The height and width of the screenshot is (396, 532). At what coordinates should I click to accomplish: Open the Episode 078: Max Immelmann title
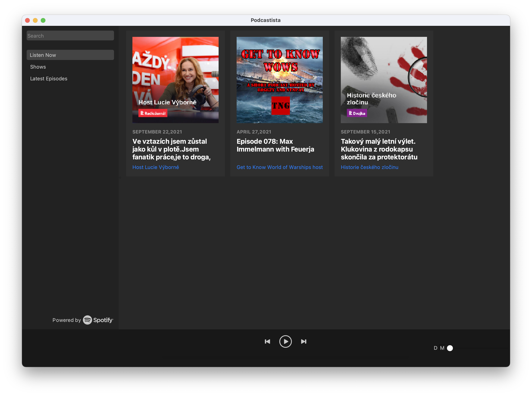coord(275,145)
